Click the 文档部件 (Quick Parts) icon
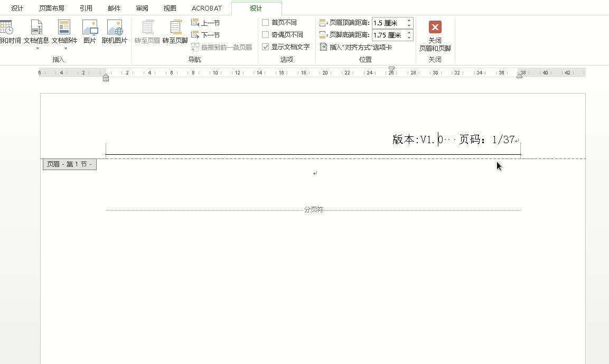The width and height of the screenshot is (609, 364). (64, 29)
